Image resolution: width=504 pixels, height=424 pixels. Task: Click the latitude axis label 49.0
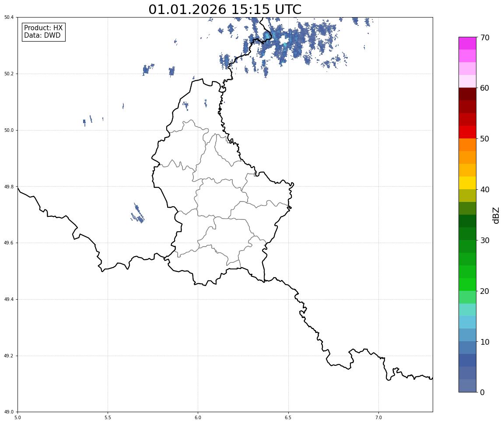click(9, 412)
